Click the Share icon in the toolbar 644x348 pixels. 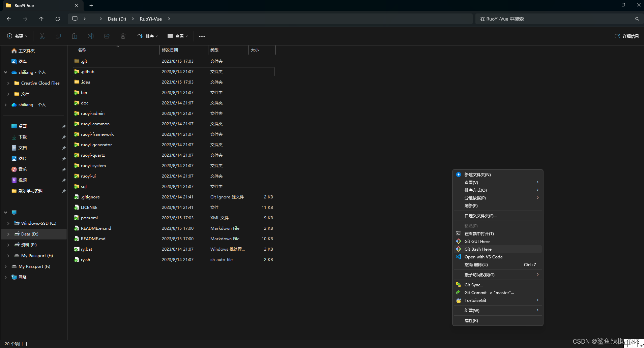click(107, 36)
